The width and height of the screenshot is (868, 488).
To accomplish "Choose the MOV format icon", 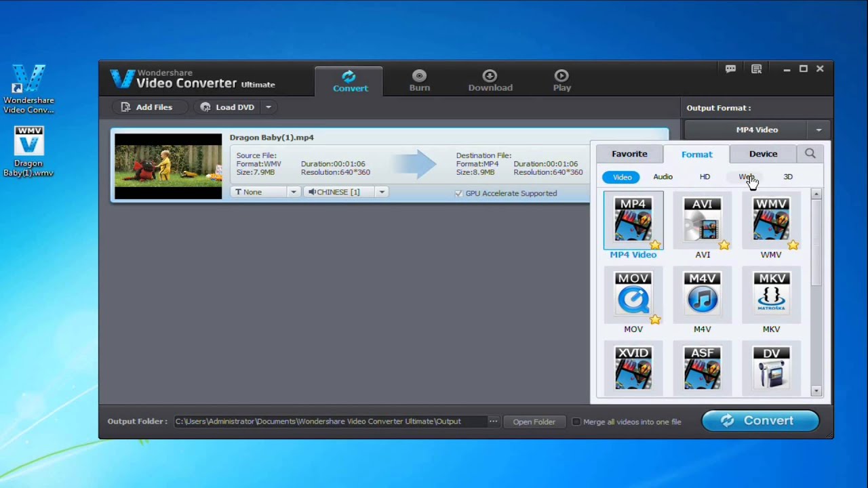I will pyautogui.click(x=633, y=295).
